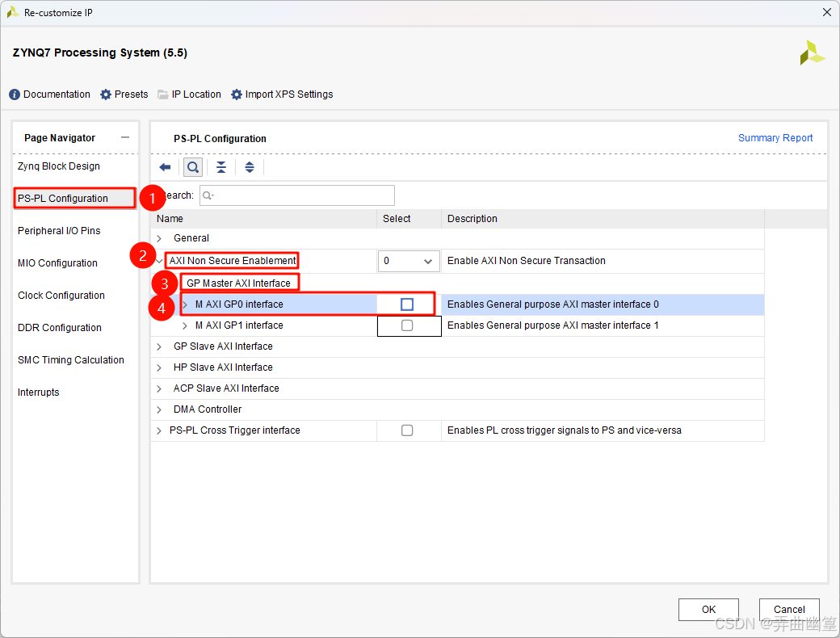
Task: Click the Description column header
Action: pos(472,219)
